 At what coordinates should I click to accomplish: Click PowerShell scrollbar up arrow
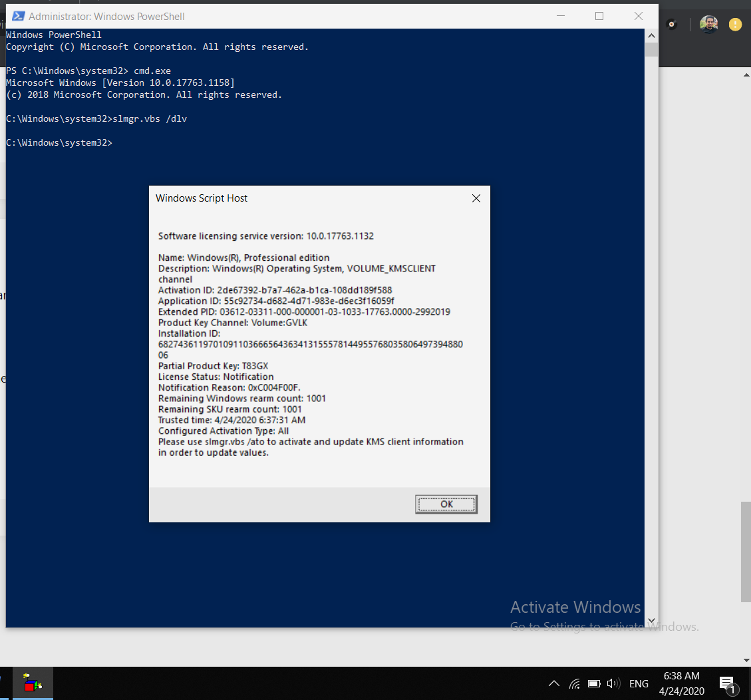[x=651, y=35]
